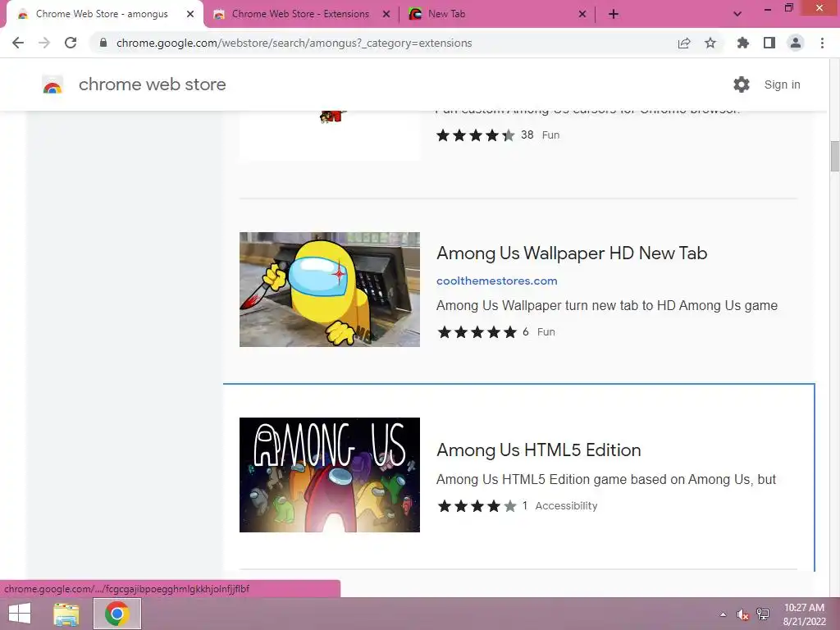840x630 pixels.
Task: Toggle the browser side panel
Action: [x=769, y=43]
